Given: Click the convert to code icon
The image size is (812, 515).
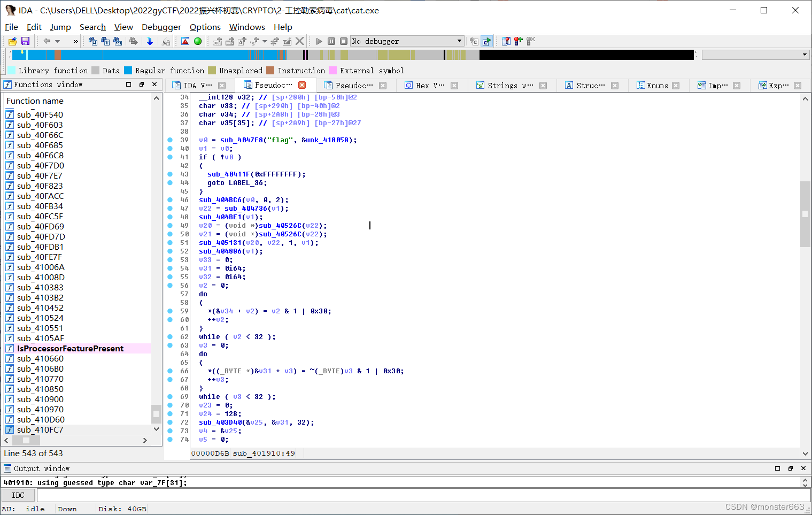Looking at the screenshot, I should click(x=218, y=41).
